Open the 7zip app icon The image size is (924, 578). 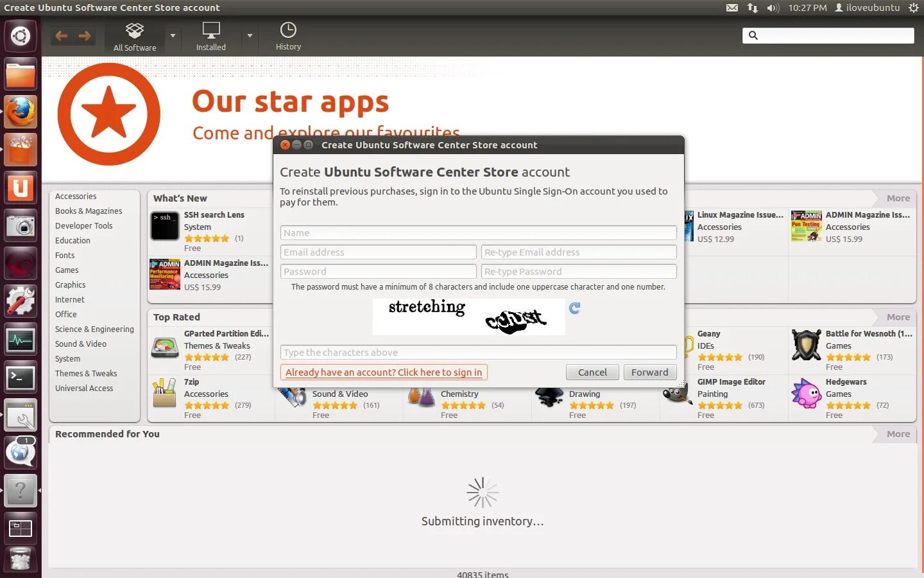pyautogui.click(x=164, y=393)
